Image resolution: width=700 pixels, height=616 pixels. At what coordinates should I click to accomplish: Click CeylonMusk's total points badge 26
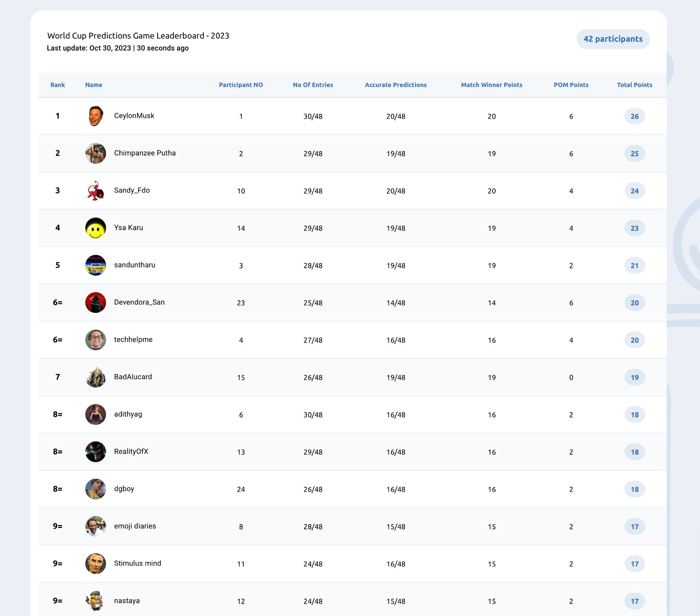634,116
